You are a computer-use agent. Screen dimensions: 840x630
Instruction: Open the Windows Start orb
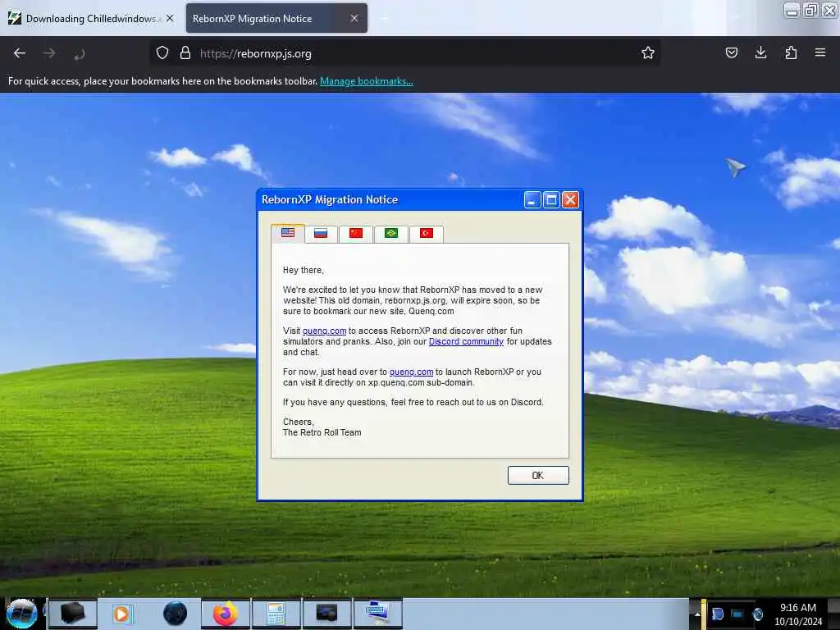[21, 614]
